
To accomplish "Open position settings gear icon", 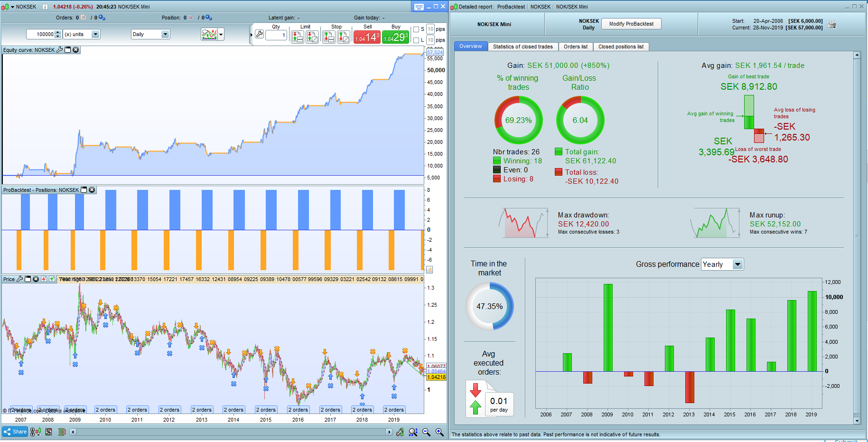I will pos(209,18).
